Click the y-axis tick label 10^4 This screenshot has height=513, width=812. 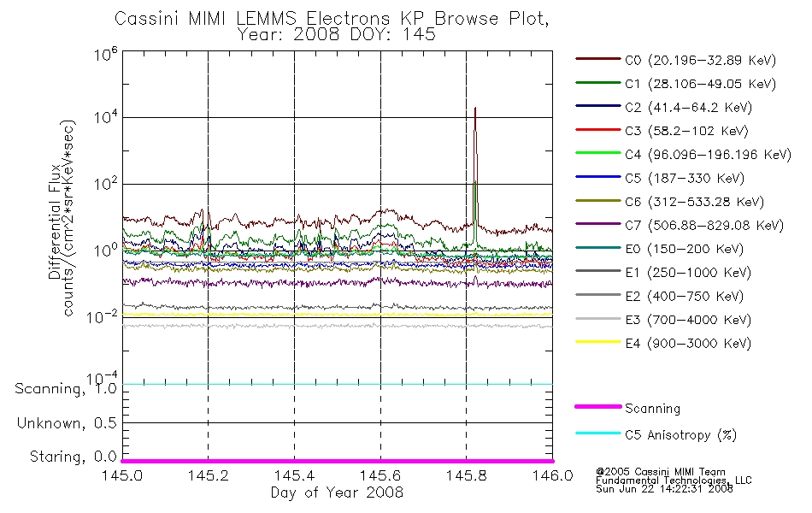tap(106, 117)
